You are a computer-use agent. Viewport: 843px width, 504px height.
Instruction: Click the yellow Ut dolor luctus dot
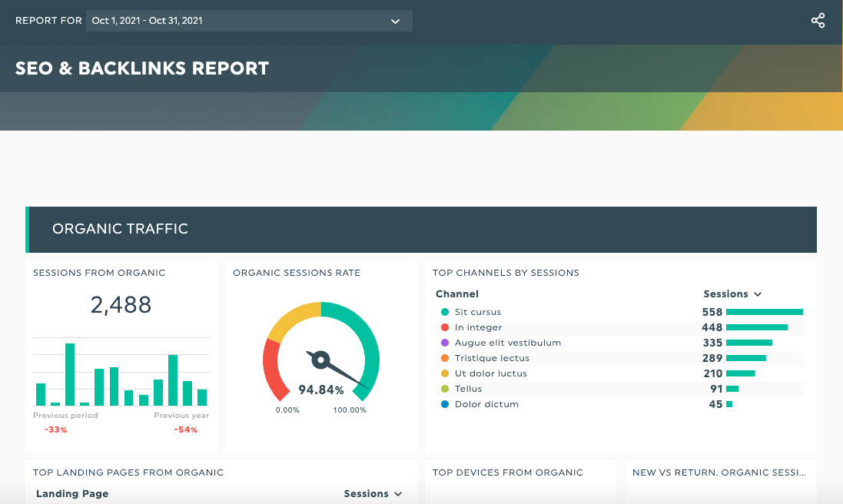pos(445,373)
